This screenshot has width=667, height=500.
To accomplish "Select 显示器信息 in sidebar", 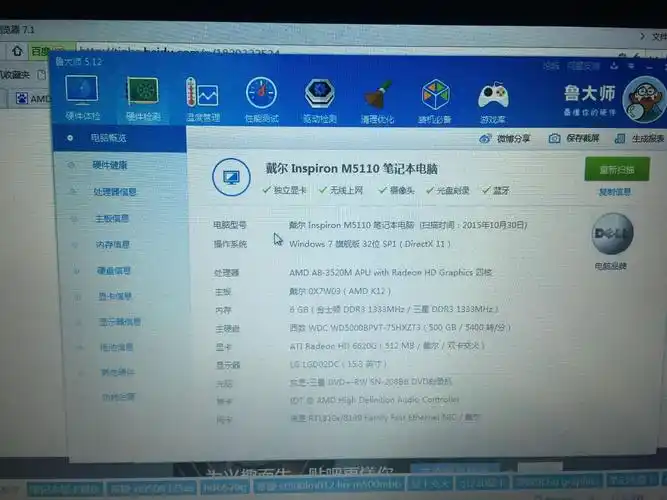I will [120, 322].
